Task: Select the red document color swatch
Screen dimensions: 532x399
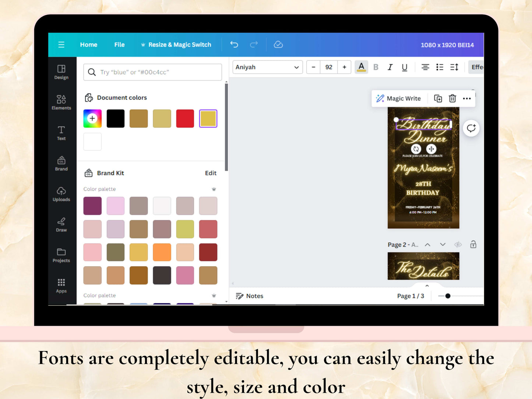Action: [185, 119]
